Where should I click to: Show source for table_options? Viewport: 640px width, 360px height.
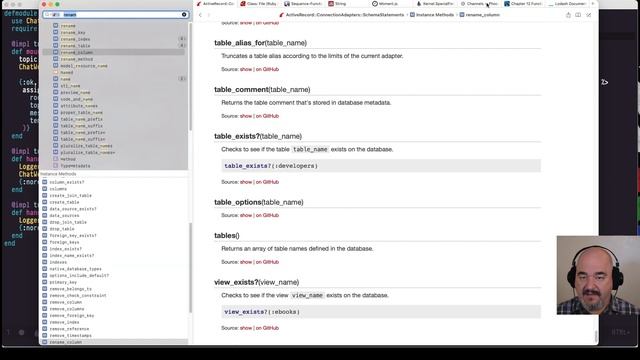(x=246, y=216)
